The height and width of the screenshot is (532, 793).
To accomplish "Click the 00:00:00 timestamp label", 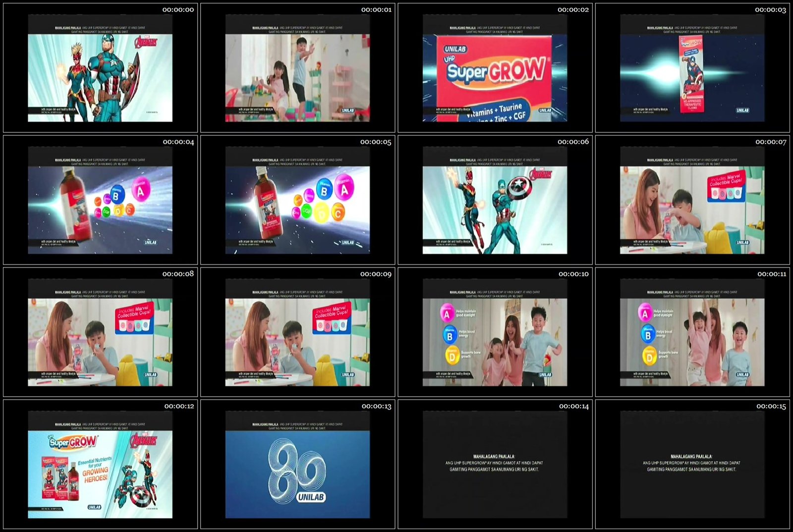I will (x=178, y=9).
